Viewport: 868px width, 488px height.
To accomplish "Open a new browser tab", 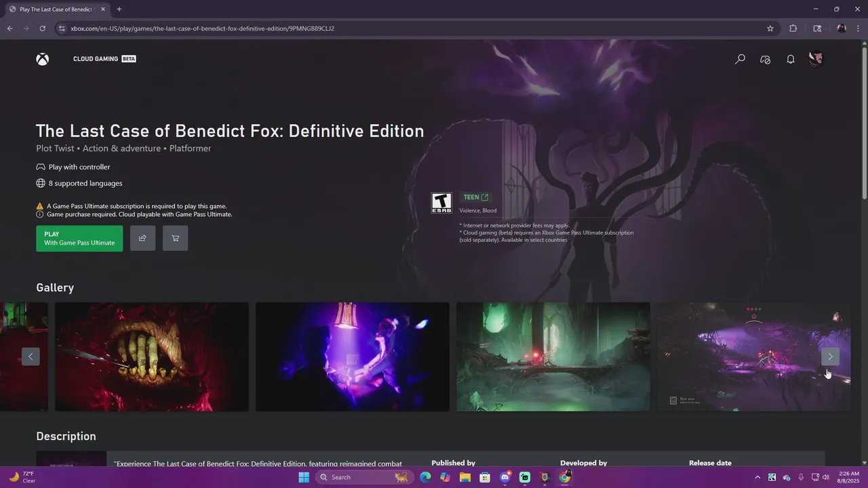I will pyautogui.click(x=119, y=9).
